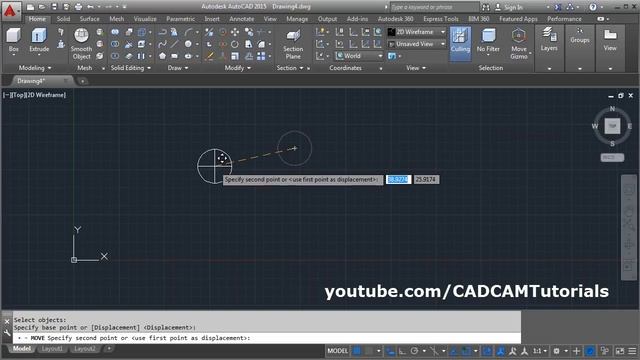640x360 pixels.
Task: Open the Unsaved View dropdown
Action: (416, 44)
